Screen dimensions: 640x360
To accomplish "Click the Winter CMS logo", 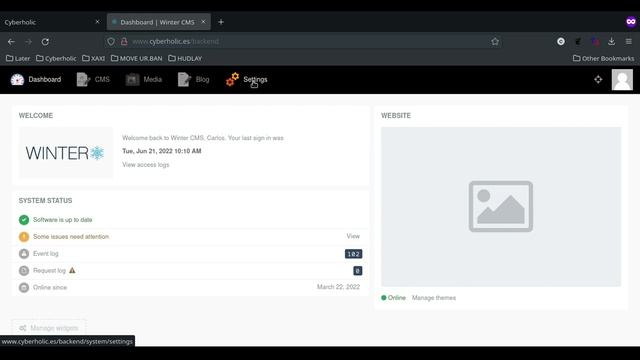I will coord(65,153).
